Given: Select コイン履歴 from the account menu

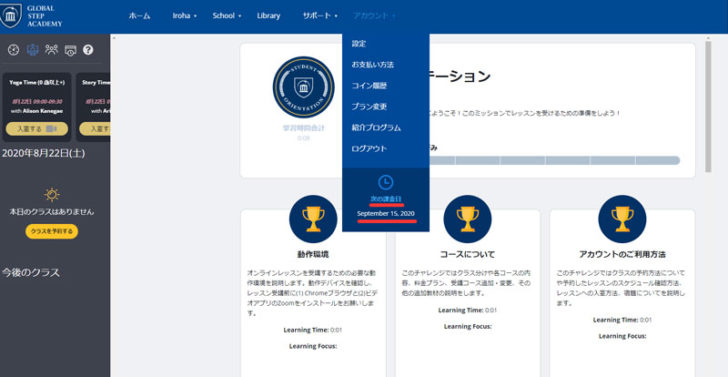Looking at the screenshot, I should [369, 86].
